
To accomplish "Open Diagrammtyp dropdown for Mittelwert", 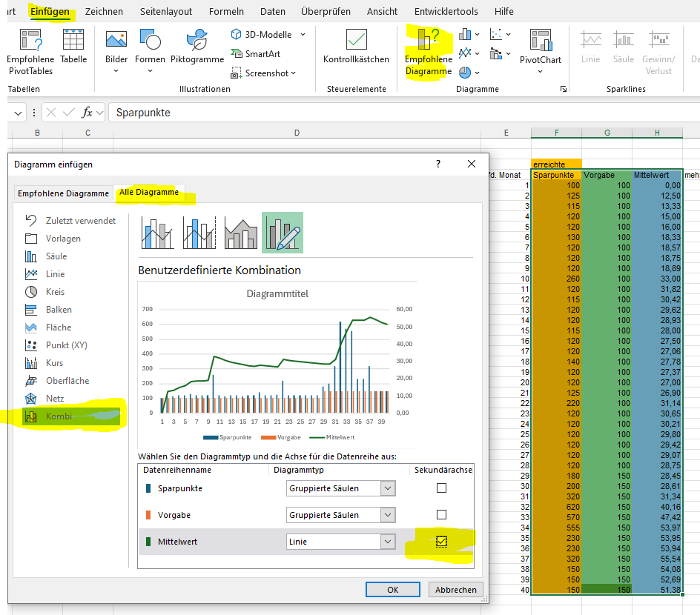I will [387, 542].
